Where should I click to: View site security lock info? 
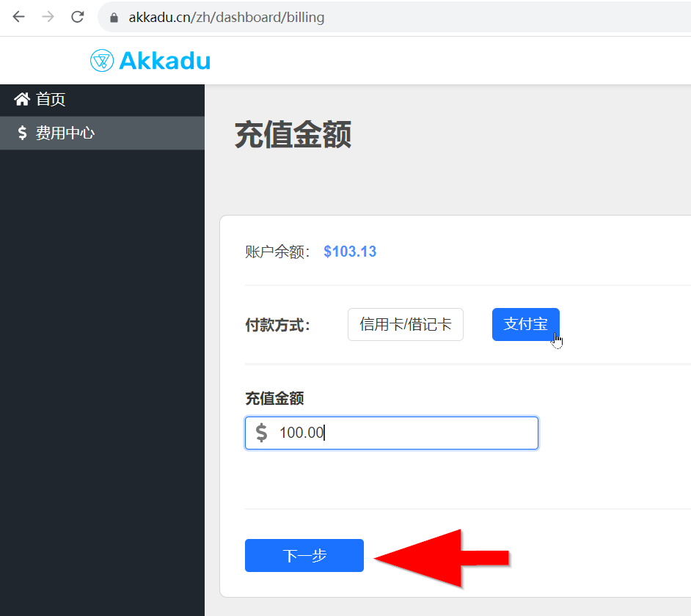pos(114,18)
